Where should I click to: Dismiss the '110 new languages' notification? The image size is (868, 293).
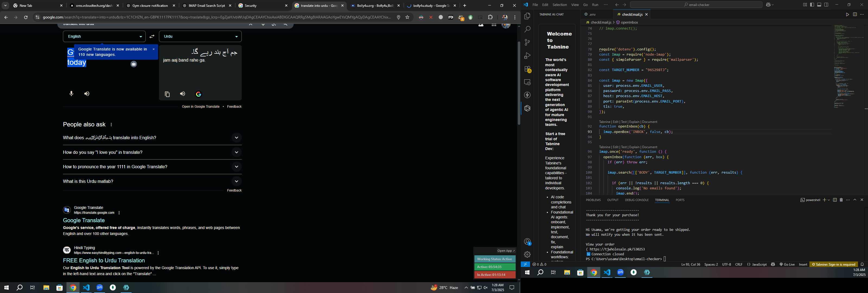click(x=154, y=49)
